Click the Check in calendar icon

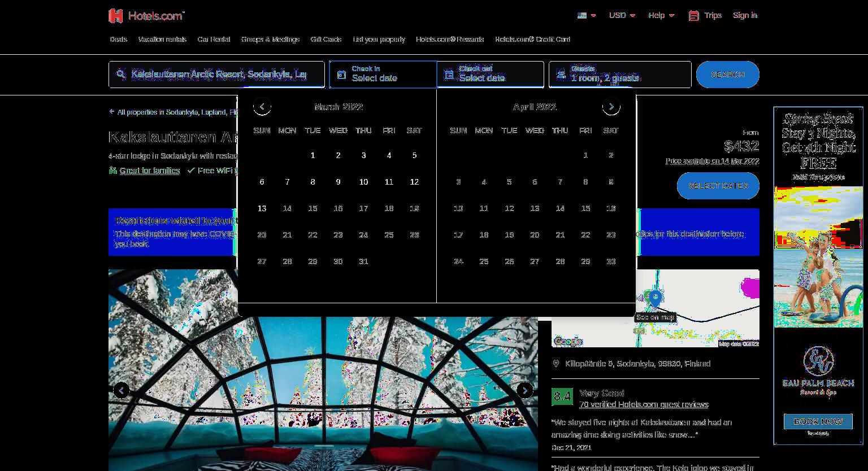341,75
